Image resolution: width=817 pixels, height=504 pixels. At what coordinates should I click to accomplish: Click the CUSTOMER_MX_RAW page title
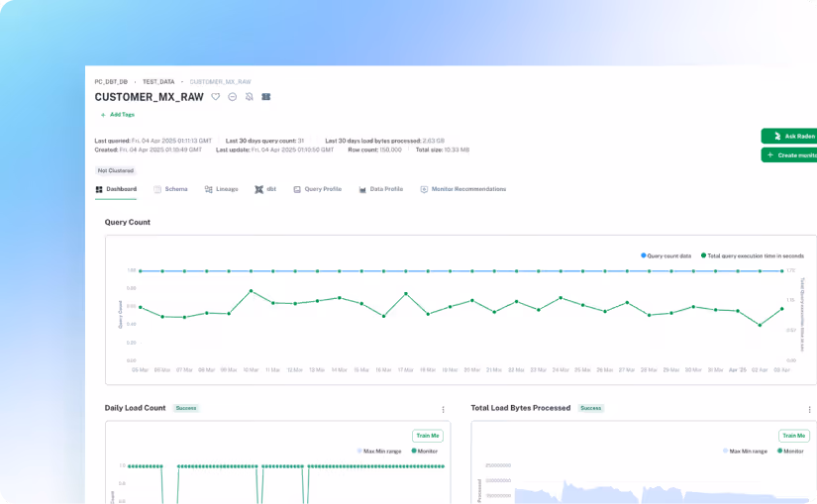coord(149,97)
